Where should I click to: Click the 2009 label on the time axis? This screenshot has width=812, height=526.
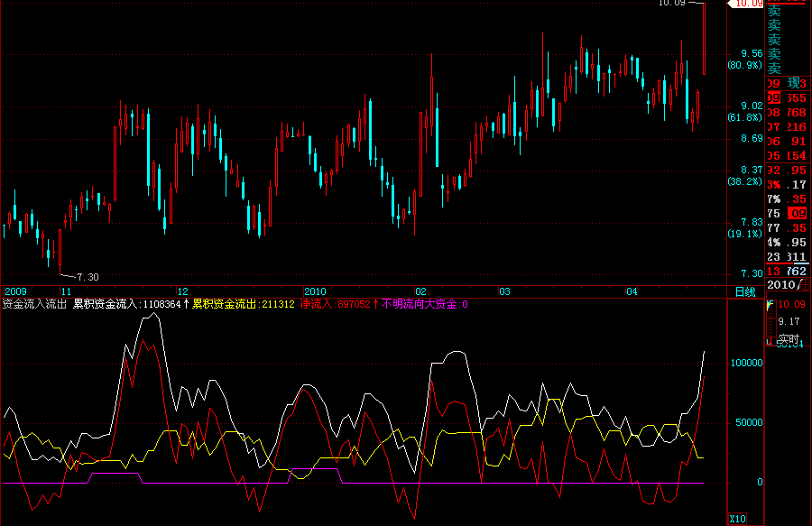(x=15, y=291)
